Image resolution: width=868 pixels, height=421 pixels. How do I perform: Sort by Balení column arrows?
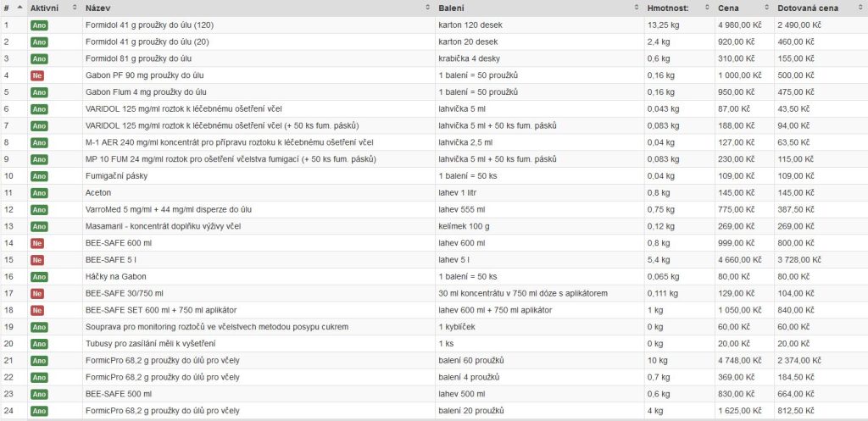[x=637, y=8]
